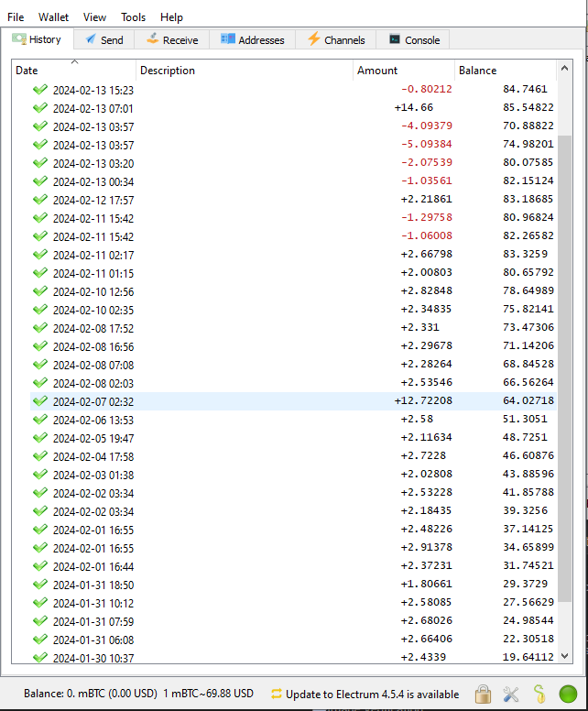588x711 pixels.
Task: Click the vertical scrollbar thumb
Action: 564,368
